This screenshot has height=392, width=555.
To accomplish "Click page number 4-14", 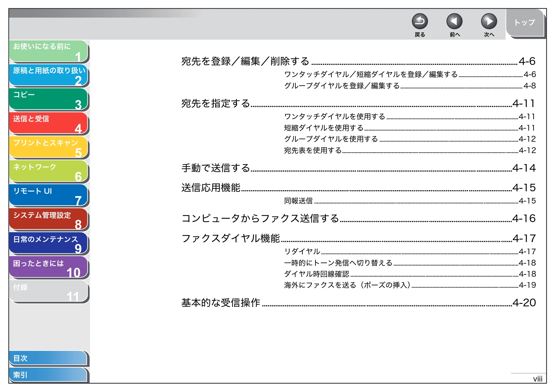I will point(524,168).
